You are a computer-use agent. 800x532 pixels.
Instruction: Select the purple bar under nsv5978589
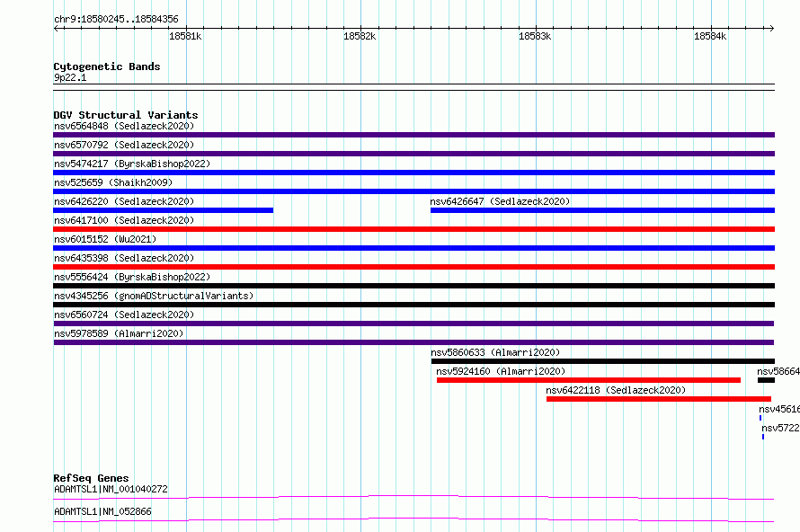[413, 342]
